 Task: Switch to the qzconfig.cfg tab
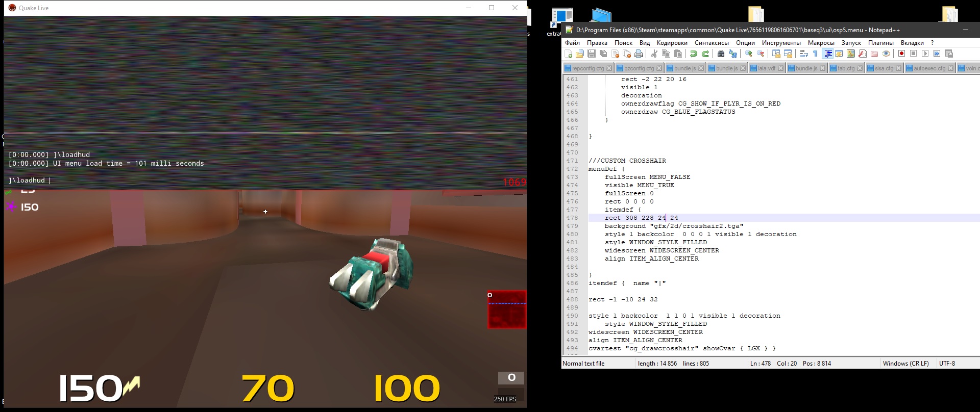point(639,68)
